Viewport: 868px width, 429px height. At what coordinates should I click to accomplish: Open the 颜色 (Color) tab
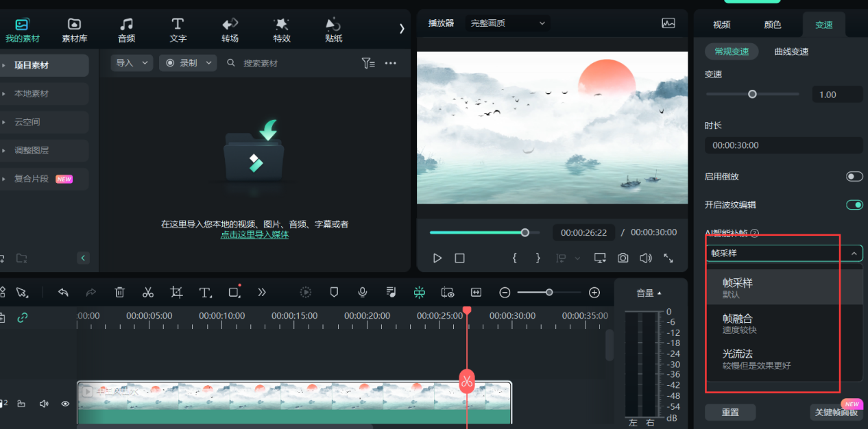tap(772, 24)
